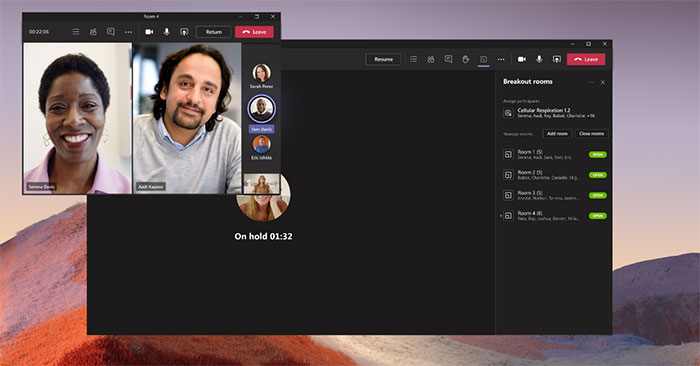Click Add room in Breakout rooms
700x366 pixels.
(x=557, y=133)
